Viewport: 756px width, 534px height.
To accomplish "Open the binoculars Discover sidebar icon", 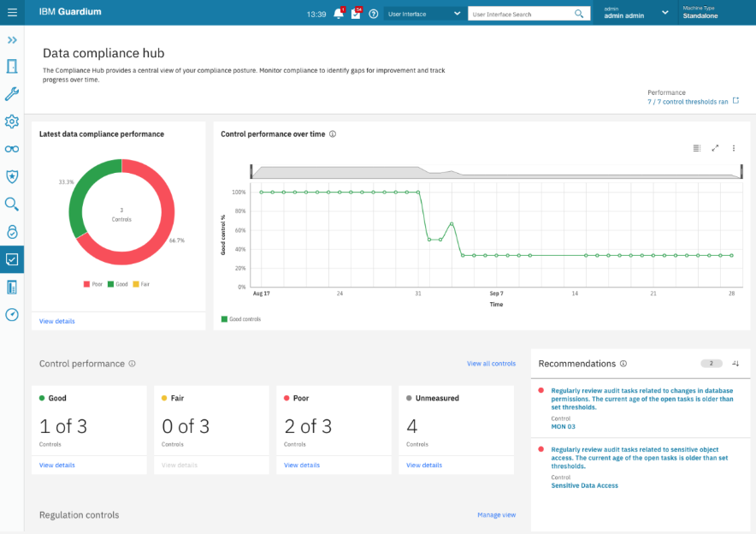I will coord(12,149).
